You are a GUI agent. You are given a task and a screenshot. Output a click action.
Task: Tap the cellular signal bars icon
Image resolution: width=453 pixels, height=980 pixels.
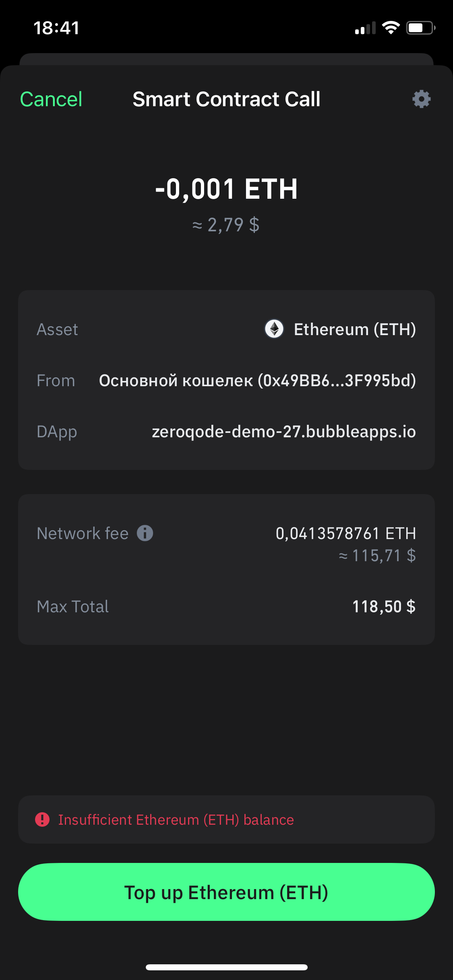click(365, 28)
